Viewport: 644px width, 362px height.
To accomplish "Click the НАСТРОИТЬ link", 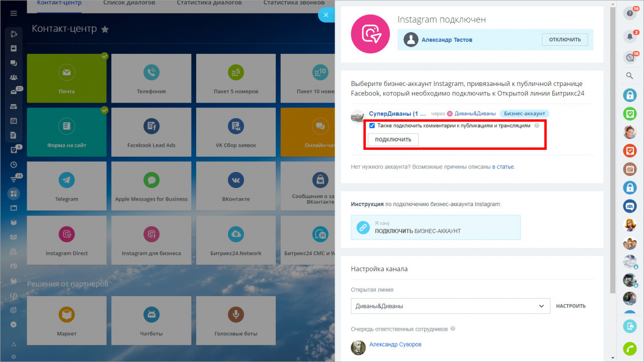I will point(571,306).
